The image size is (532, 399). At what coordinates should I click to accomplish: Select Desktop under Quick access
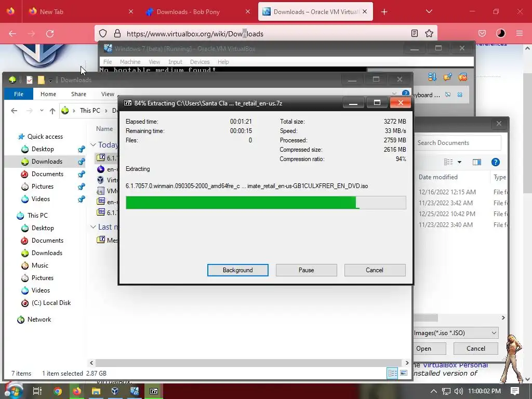point(43,149)
